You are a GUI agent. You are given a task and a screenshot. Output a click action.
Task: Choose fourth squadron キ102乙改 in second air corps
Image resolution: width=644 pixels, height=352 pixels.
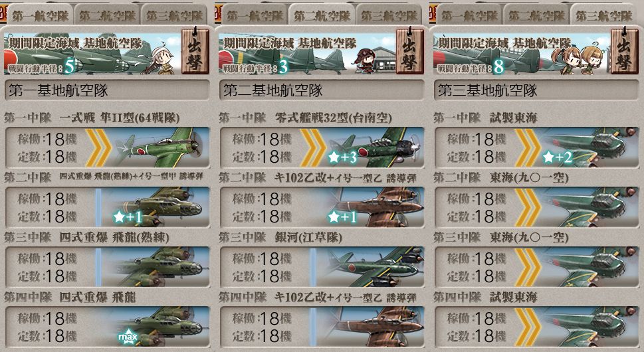point(322,327)
